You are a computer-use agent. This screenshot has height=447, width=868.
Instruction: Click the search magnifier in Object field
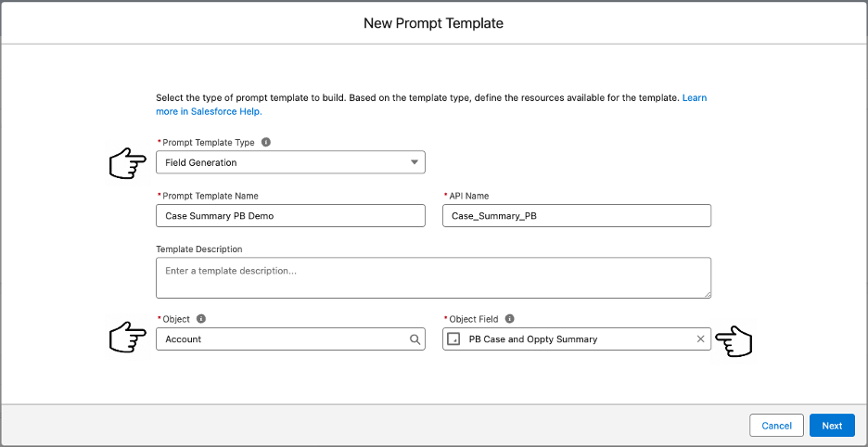(415, 339)
